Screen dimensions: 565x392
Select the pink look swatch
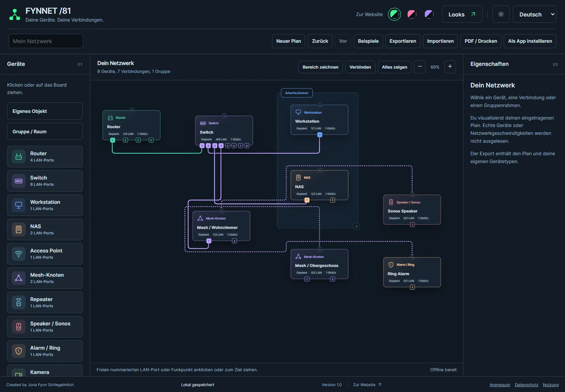[412, 15]
